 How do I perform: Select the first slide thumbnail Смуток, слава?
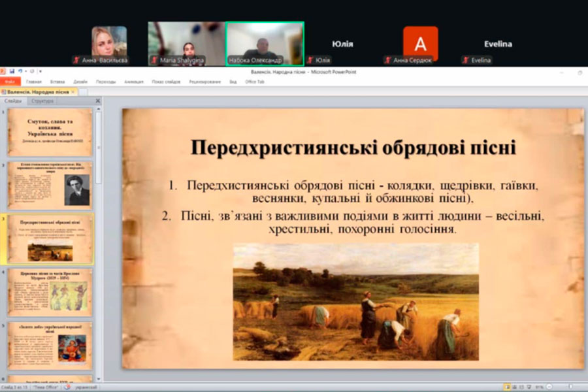click(x=50, y=132)
